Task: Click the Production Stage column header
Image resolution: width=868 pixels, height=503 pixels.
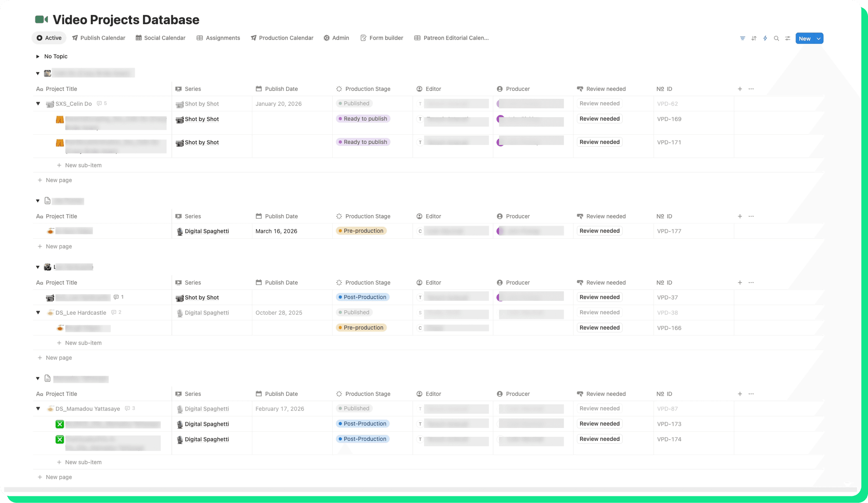Action: [x=367, y=89]
